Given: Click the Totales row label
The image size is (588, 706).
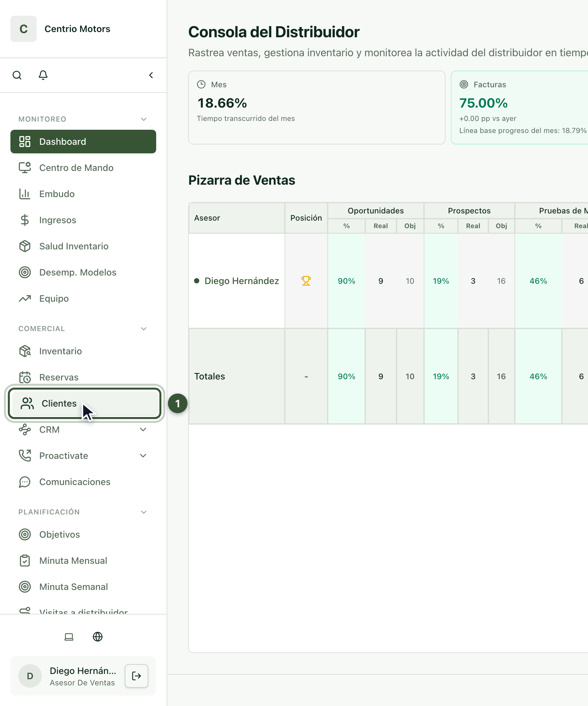Looking at the screenshot, I should tap(210, 376).
